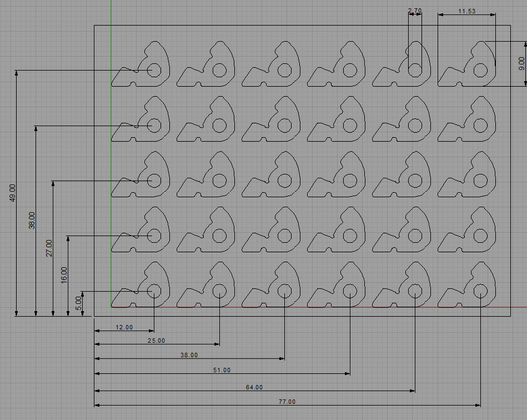
Task: Select the 64.00 horizontal dimension text
Action: point(254,387)
